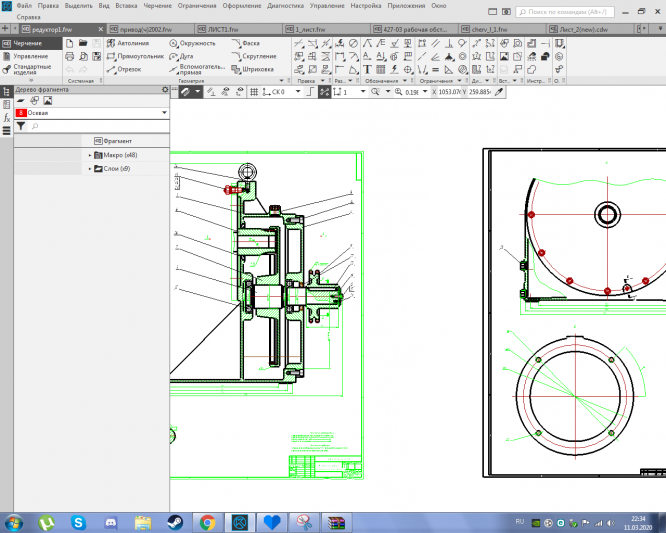Expand the Слои (x9) tree node
Viewport: 666px width, 533px height.
point(90,169)
